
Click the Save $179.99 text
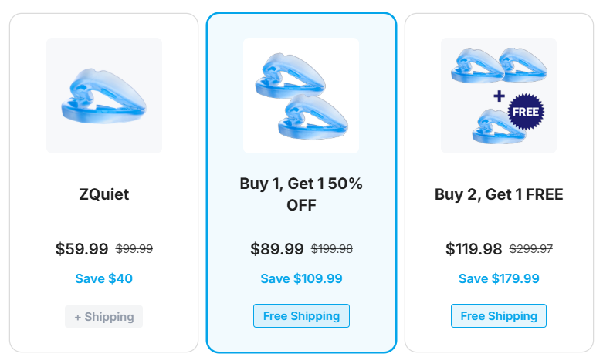(x=499, y=278)
